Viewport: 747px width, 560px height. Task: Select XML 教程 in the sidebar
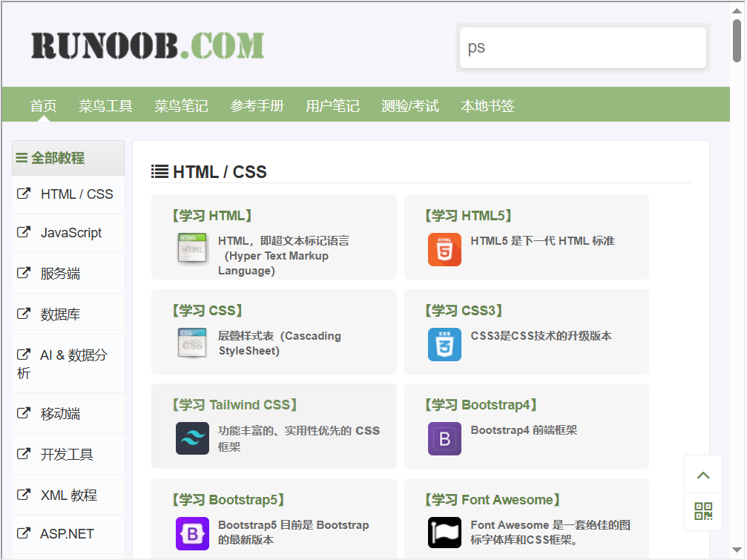click(68, 495)
